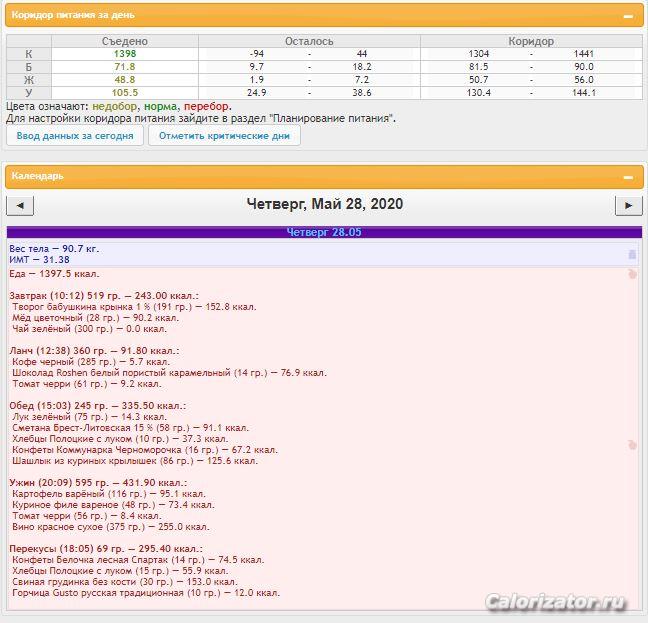648x623 pixels.
Task: Select the purple Четверг 28.05 day header
Action: (324, 233)
